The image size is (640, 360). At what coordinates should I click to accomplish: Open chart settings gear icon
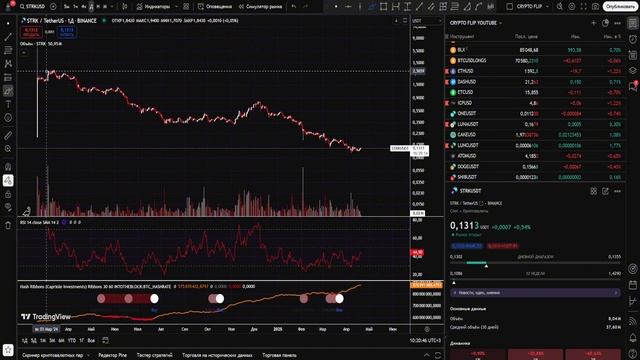click(572, 7)
